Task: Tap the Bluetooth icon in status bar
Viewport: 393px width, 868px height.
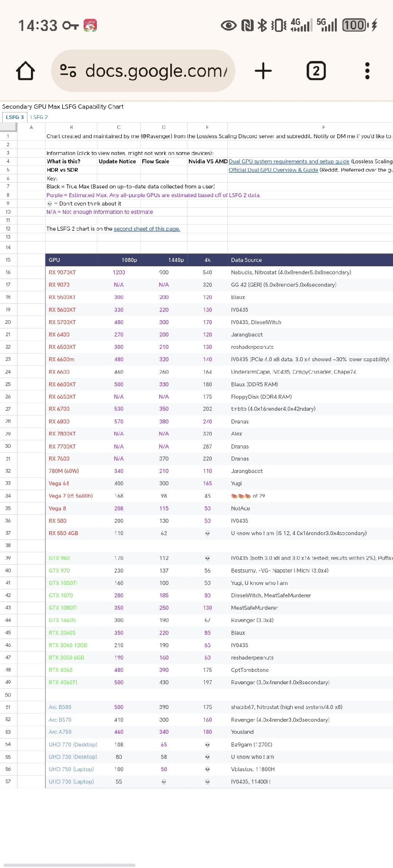Action: point(262,25)
